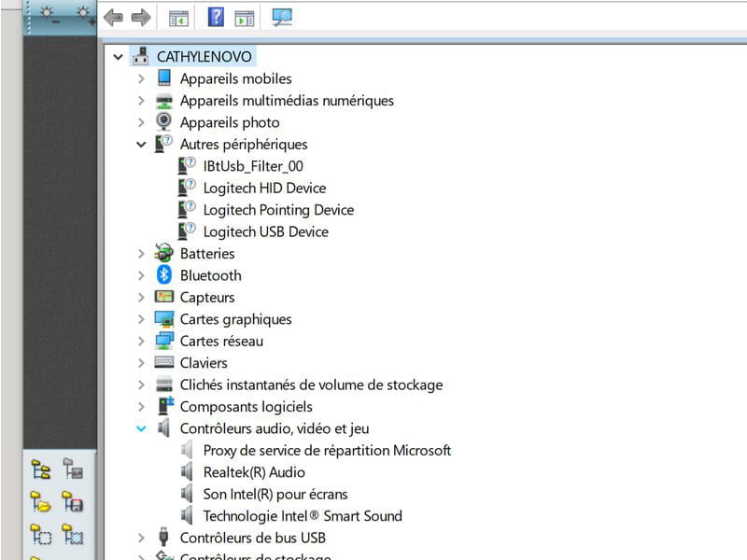Increase brightness with the sun plus icon

(x=85, y=14)
